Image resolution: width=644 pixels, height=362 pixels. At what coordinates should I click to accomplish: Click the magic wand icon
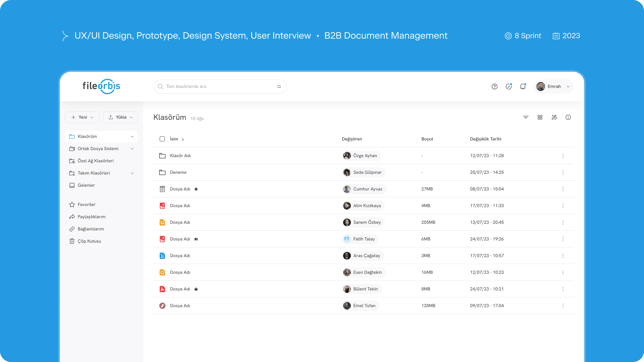point(554,117)
